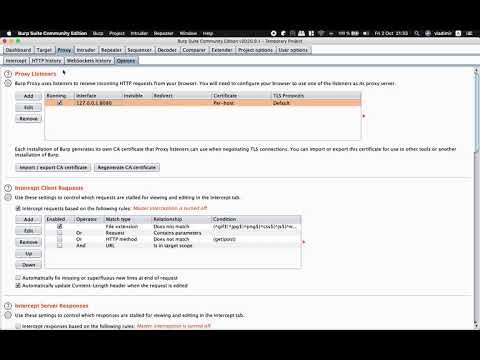Enable Intercept responses based on rules
Viewport: 480px width, 360px height.
pyautogui.click(x=18, y=326)
